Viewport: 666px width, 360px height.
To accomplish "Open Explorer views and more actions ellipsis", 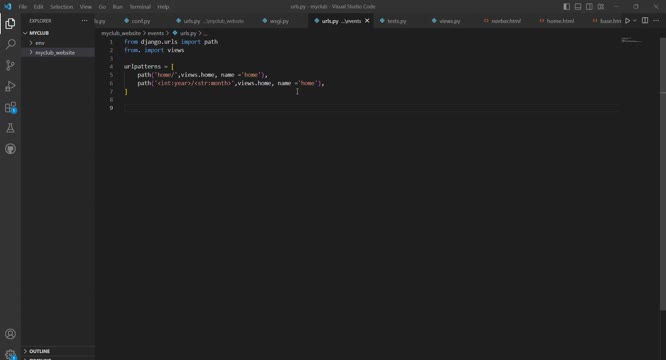I will tap(85, 20).
